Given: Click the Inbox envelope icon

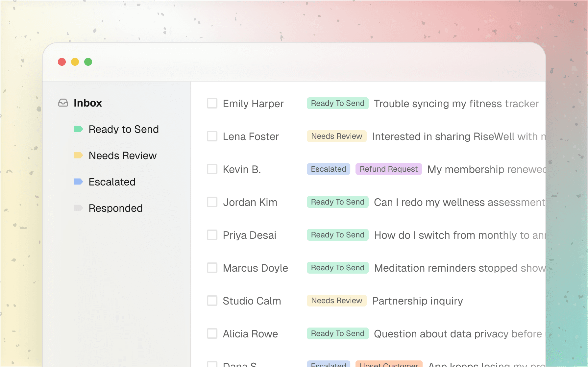Looking at the screenshot, I should 63,103.
